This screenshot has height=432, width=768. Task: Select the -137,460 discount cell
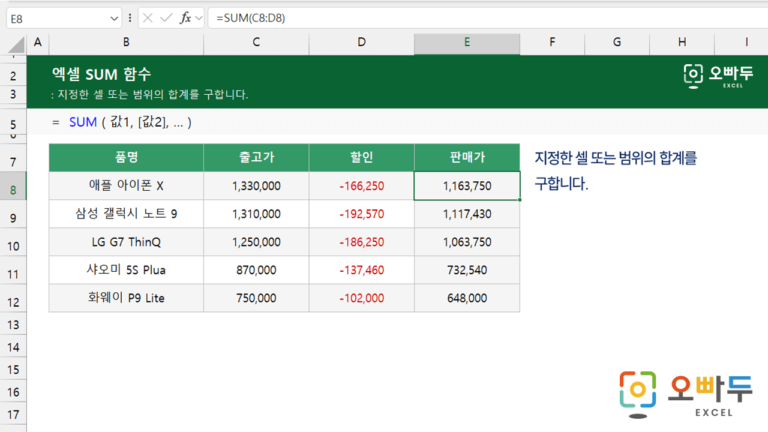coord(361,270)
